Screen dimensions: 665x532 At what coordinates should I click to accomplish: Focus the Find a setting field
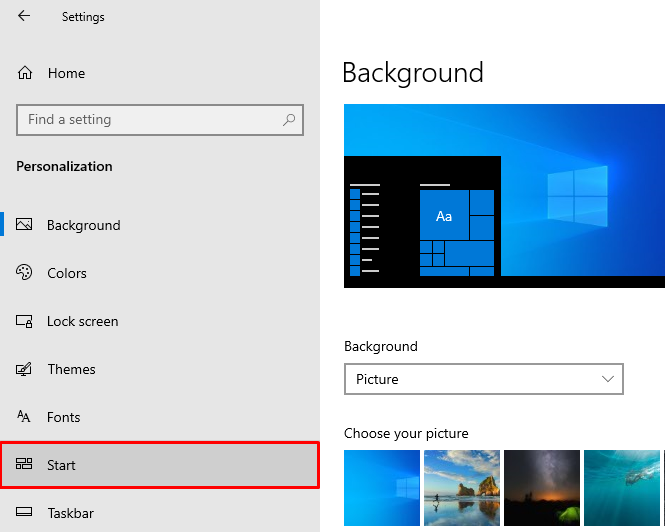tap(160, 120)
